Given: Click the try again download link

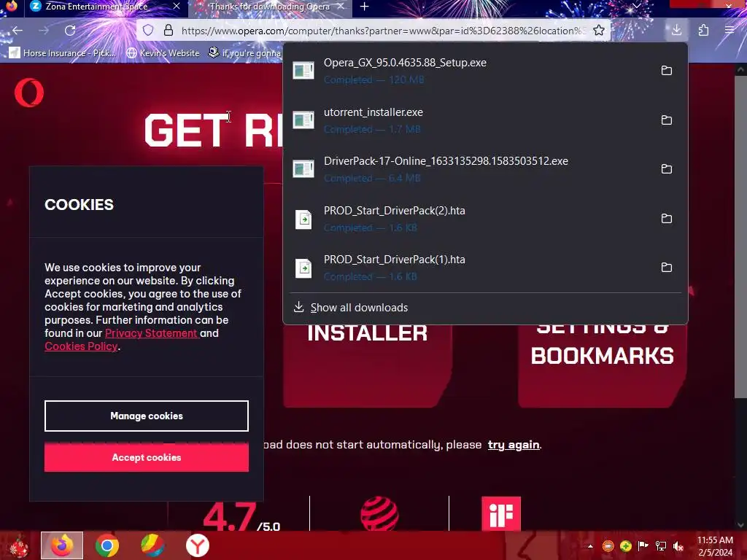Looking at the screenshot, I should (514, 445).
